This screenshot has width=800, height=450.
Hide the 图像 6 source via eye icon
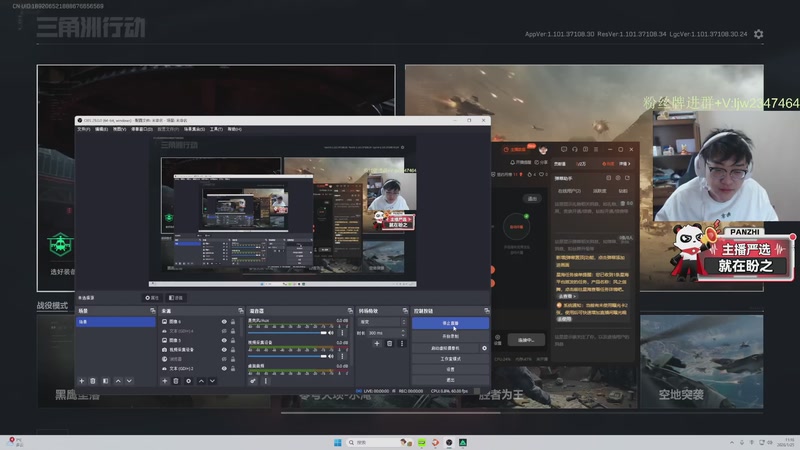(x=224, y=322)
